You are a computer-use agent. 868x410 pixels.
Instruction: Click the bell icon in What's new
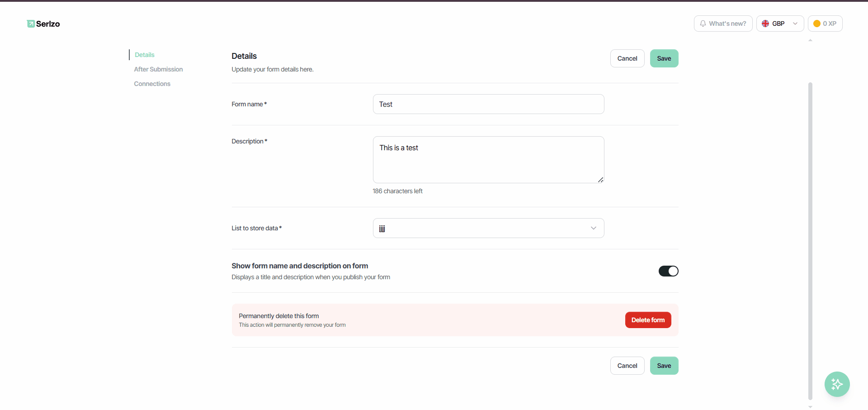tap(703, 24)
